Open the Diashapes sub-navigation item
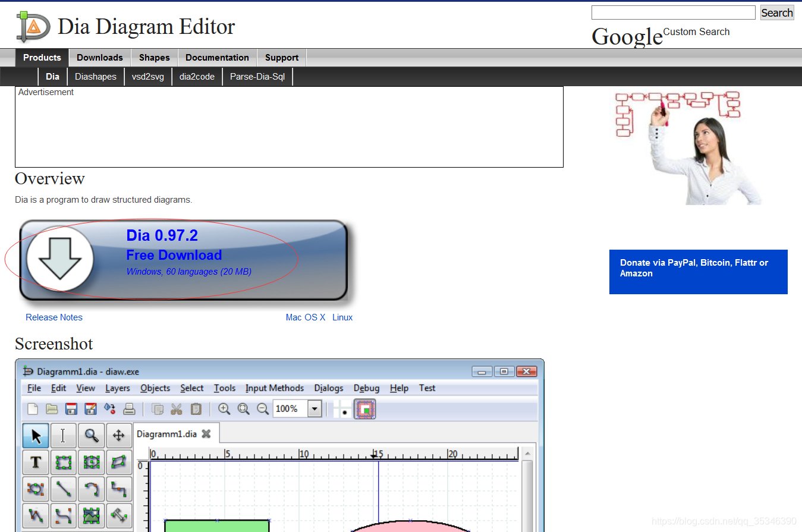The height and width of the screenshot is (532, 802). (96, 77)
